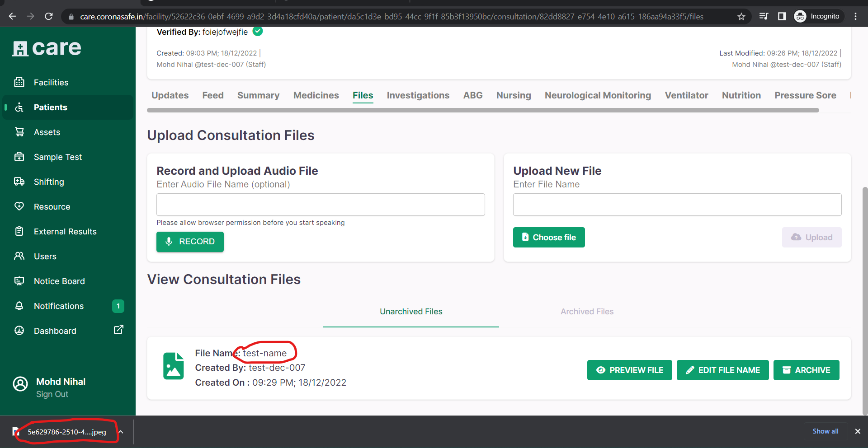
Task: Click the file image thumbnail icon for test-name
Action: 174,366
